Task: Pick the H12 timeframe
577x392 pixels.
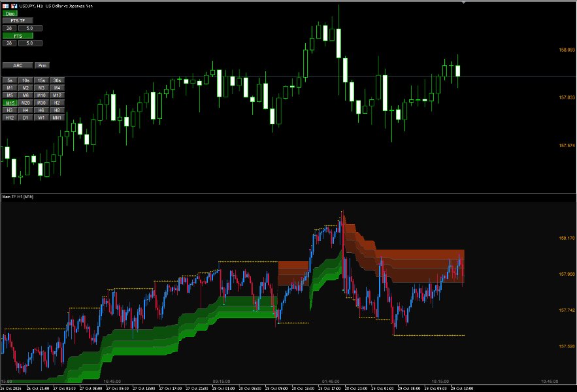Action: [10, 118]
